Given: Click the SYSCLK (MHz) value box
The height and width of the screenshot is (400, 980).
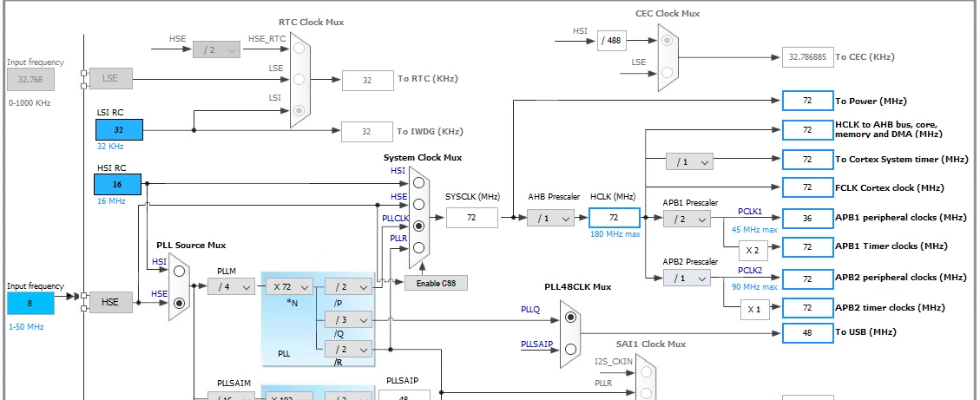Looking at the screenshot, I should (472, 218).
